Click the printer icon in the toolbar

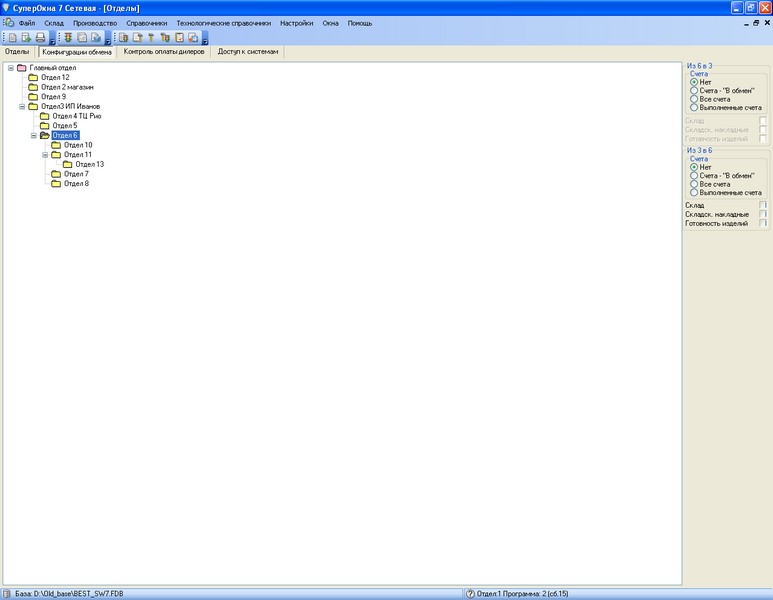coord(40,37)
